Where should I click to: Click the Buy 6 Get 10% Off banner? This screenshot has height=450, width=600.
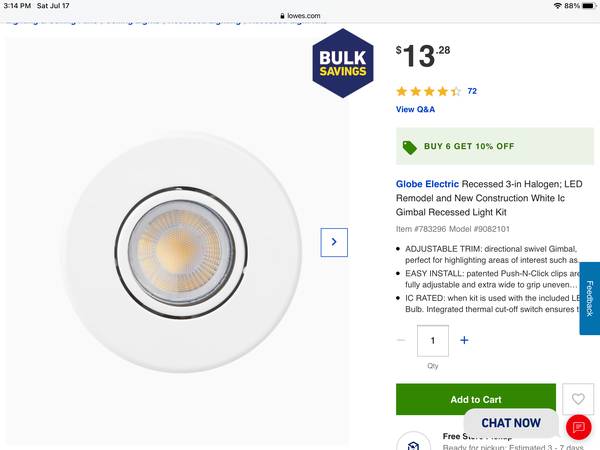click(494, 146)
